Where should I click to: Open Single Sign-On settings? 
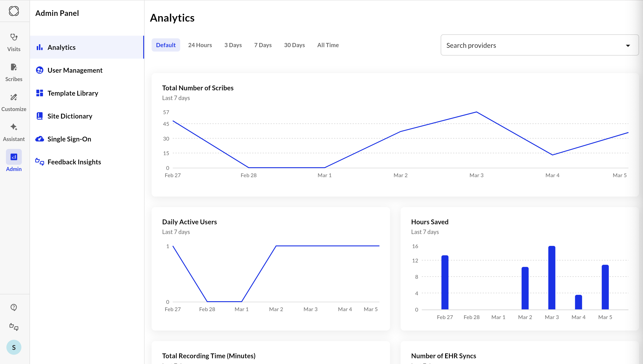click(69, 139)
